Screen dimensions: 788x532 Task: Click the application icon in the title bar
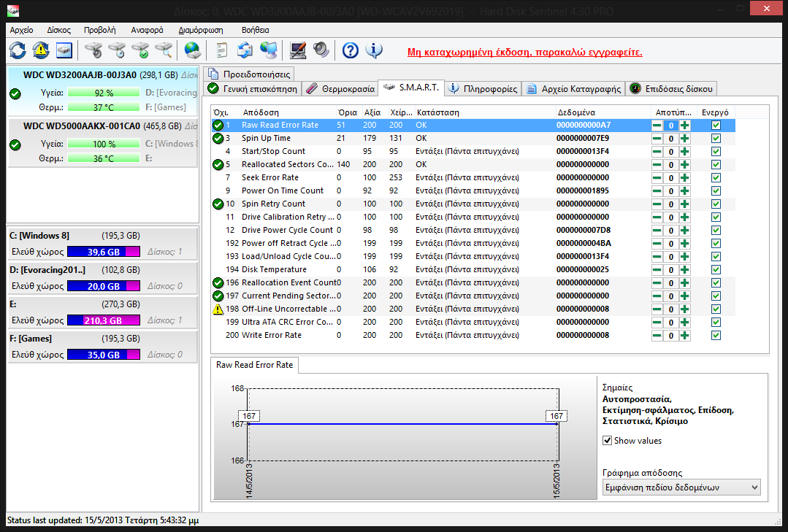tap(13, 10)
